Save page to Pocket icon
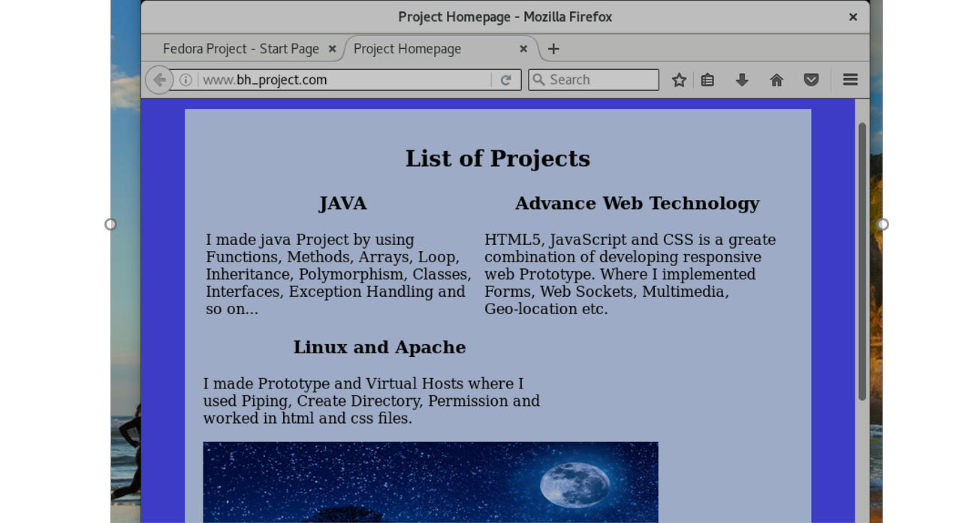The image size is (980, 523). pos(811,80)
